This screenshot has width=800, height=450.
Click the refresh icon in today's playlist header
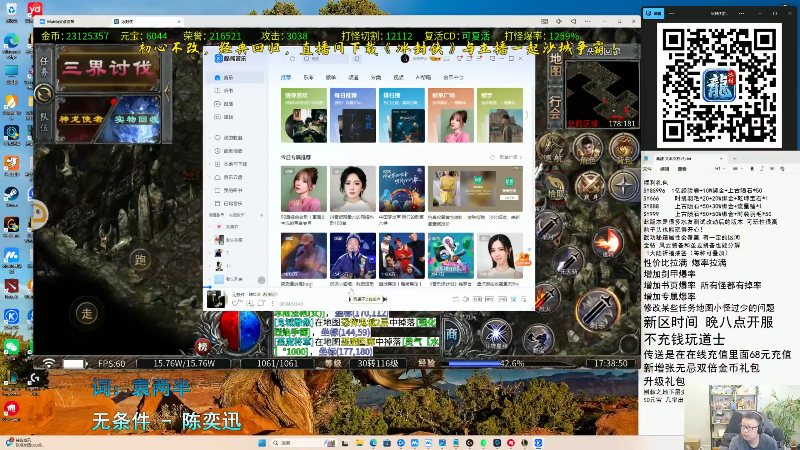492,157
